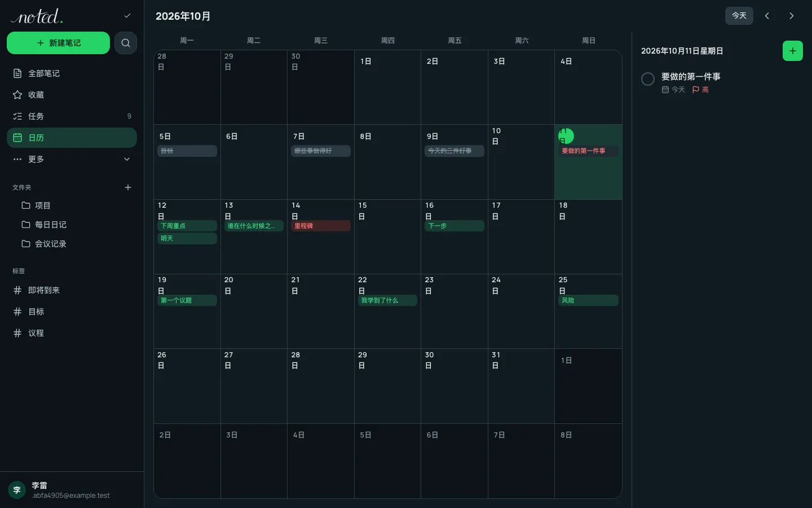Filter by 议程 tag
The height and width of the screenshot is (508, 812).
point(72,333)
